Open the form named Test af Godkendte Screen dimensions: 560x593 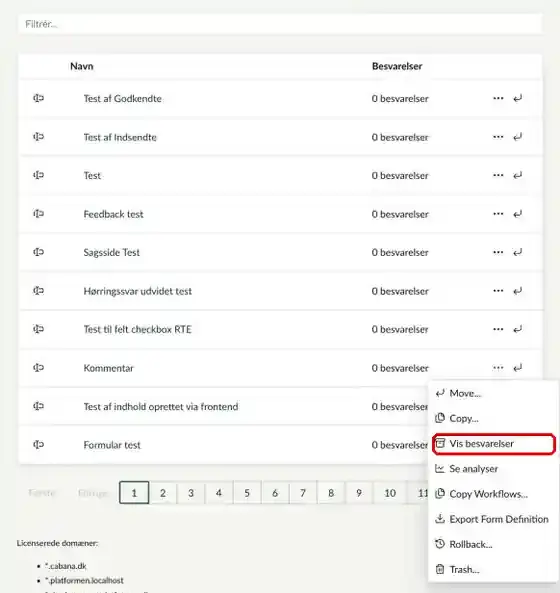click(x=123, y=99)
